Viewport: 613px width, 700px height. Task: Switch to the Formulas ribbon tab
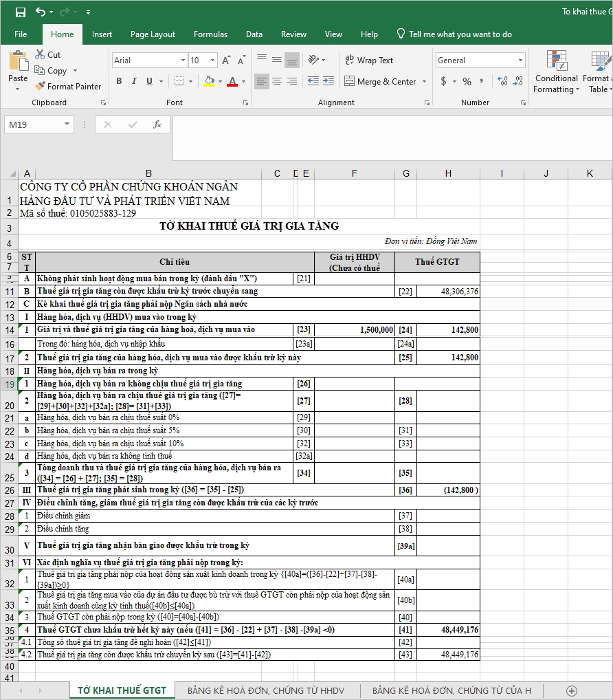click(x=210, y=34)
